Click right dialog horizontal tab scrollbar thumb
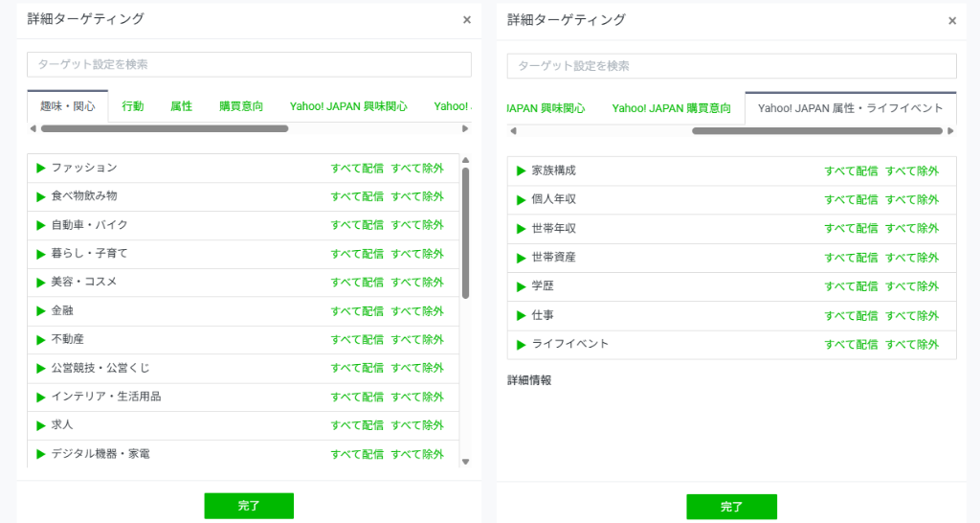Viewport: 980px width, 523px height. click(817, 130)
